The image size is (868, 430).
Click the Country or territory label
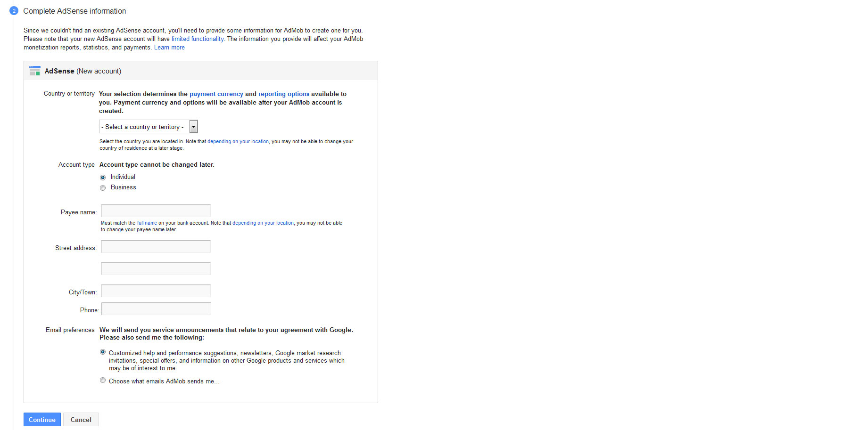click(x=69, y=94)
